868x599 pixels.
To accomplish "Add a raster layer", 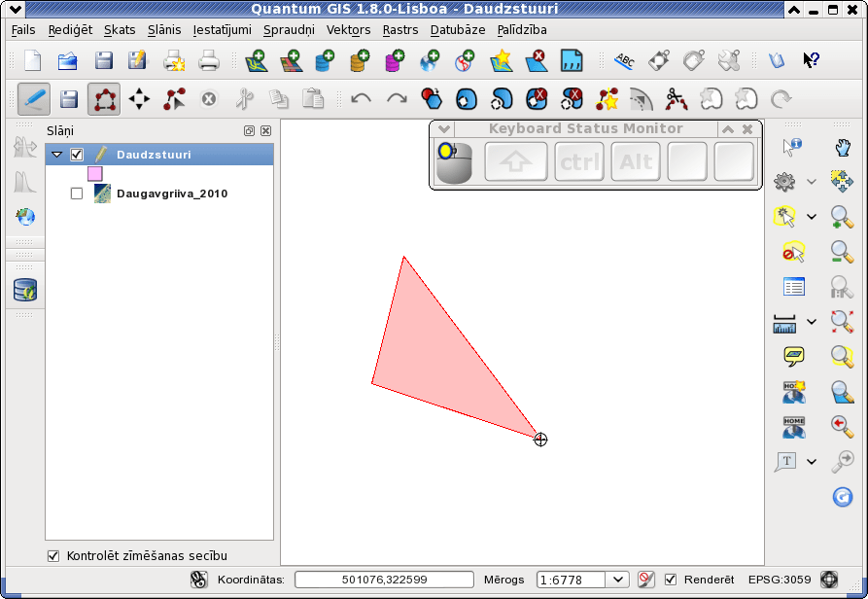I will point(291,60).
